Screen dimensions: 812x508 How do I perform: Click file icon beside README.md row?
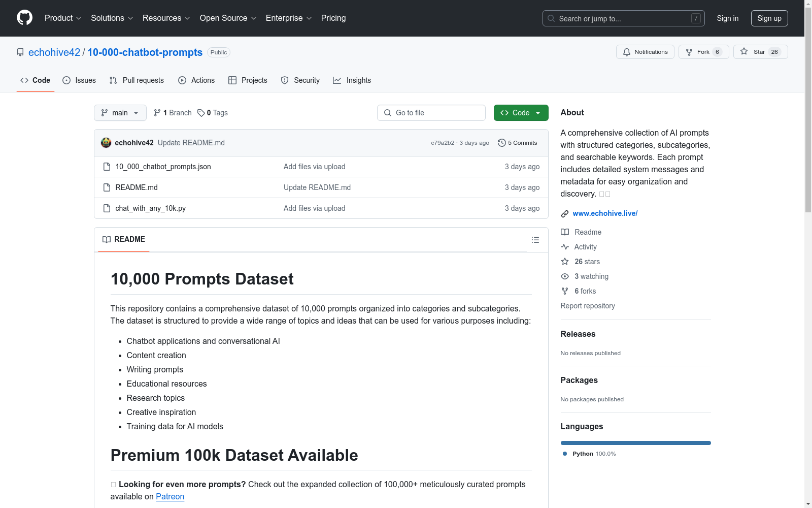(107, 187)
